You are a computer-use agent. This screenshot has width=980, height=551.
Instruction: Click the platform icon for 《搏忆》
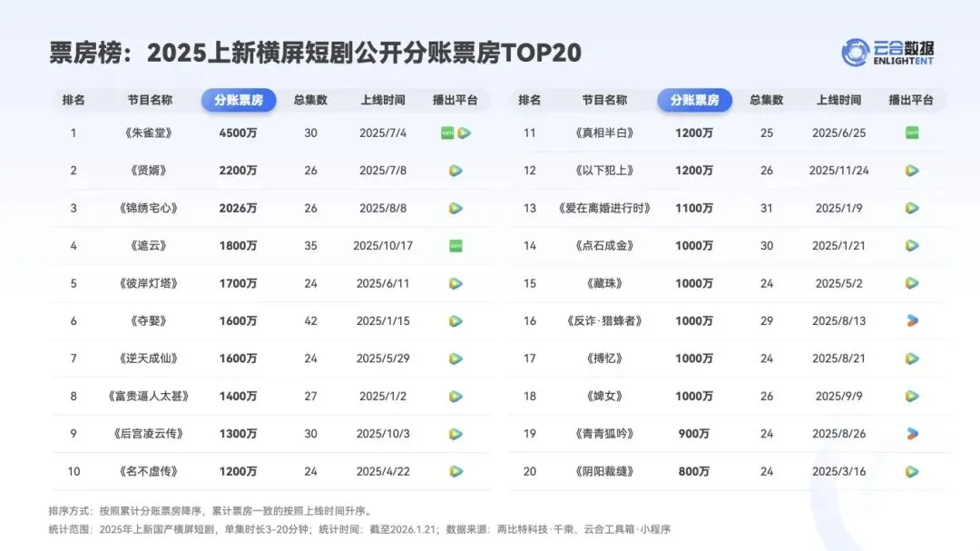click(x=912, y=359)
